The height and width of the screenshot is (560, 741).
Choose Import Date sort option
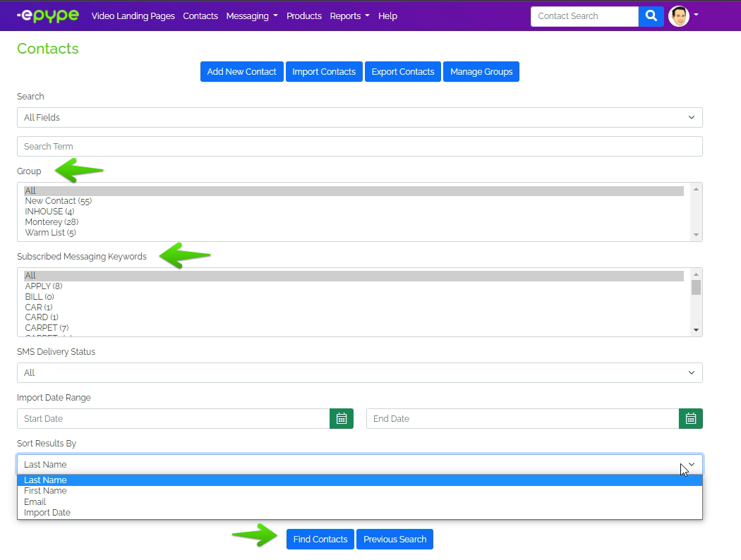click(360, 513)
